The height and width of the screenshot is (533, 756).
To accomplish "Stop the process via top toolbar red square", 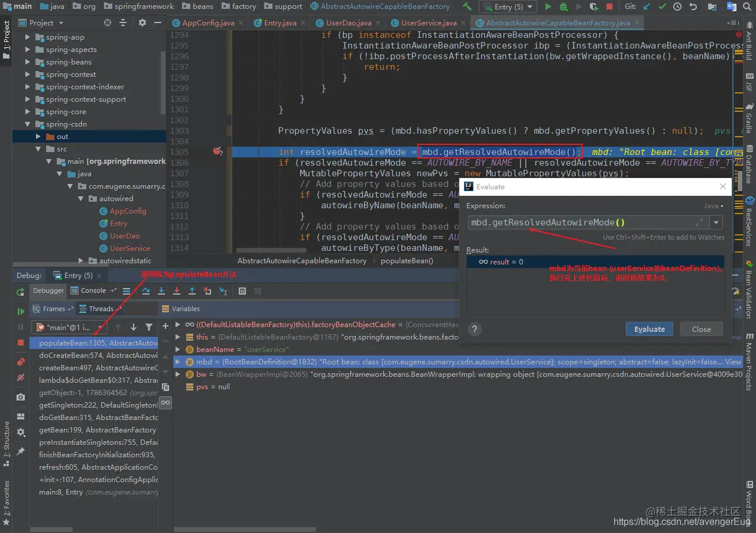I will pos(609,7).
